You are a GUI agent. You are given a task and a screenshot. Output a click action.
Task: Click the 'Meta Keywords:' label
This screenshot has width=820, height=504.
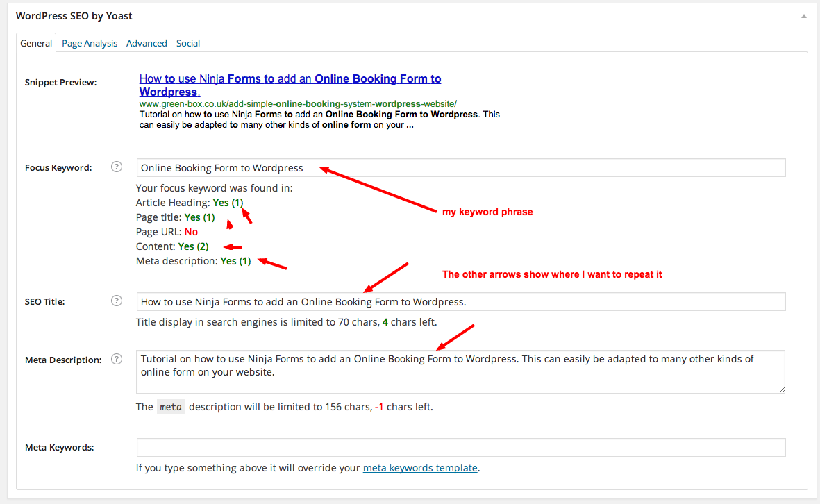59,448
